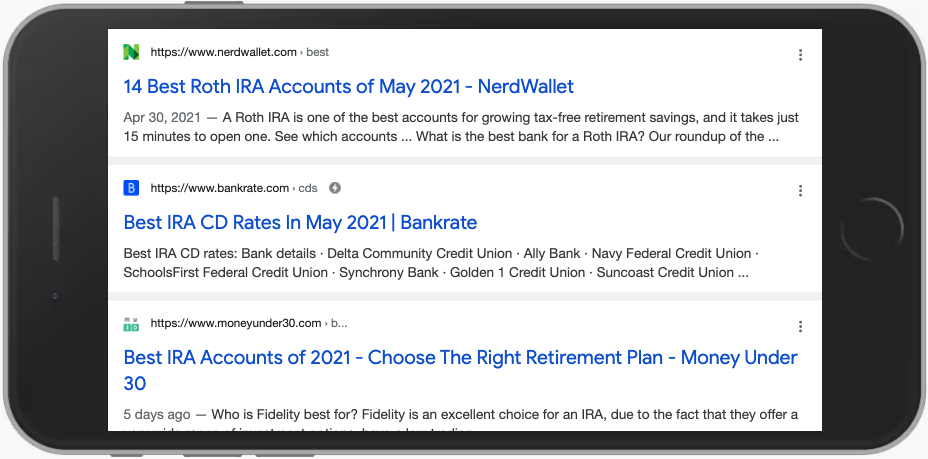Open "Best IRA CD Rates In May 2021" link
Viewport: 928px width, 459px height.
pyautogui.click(x=300, y=222)
